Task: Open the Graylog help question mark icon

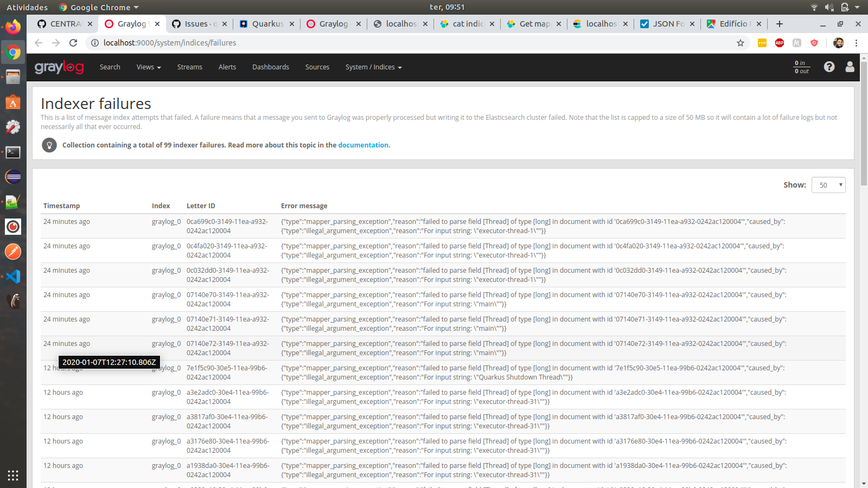Action: point(829,67)
